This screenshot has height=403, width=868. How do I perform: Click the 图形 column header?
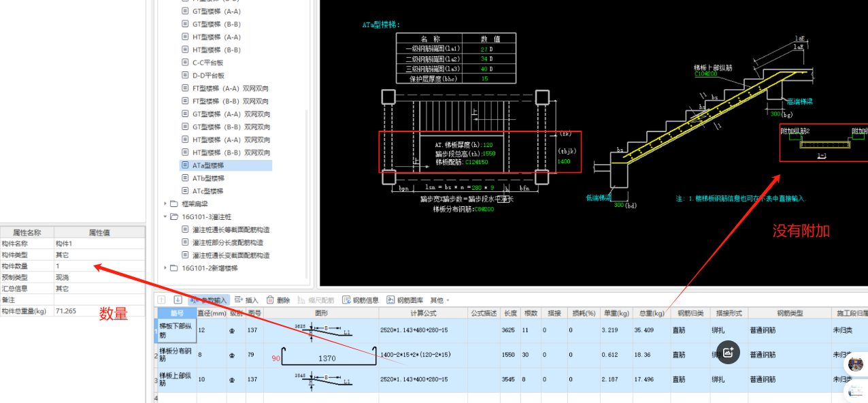pyautogui.click(x=321, y=313)
